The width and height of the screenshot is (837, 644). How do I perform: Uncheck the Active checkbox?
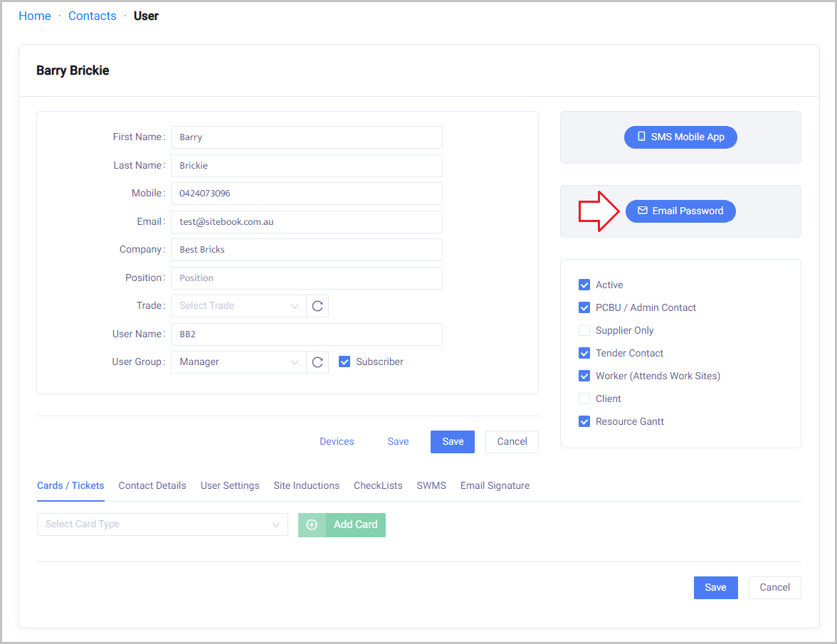point(584,285)
